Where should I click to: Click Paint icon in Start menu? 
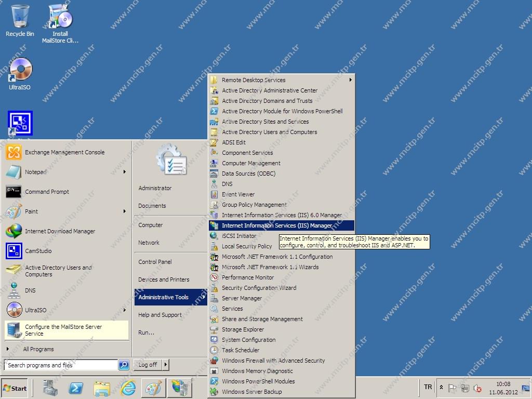coord(14,211)
